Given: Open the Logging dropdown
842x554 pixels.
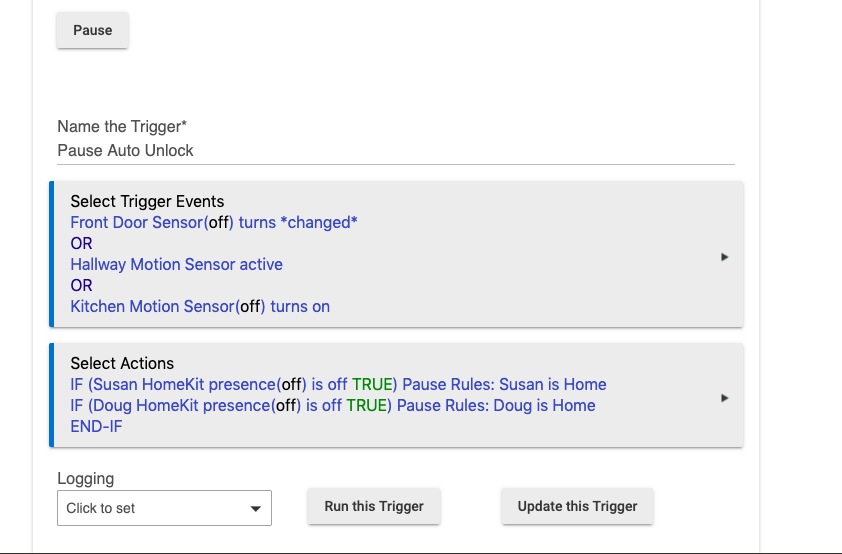Looking at the screenshot, I should coord(164,508).
